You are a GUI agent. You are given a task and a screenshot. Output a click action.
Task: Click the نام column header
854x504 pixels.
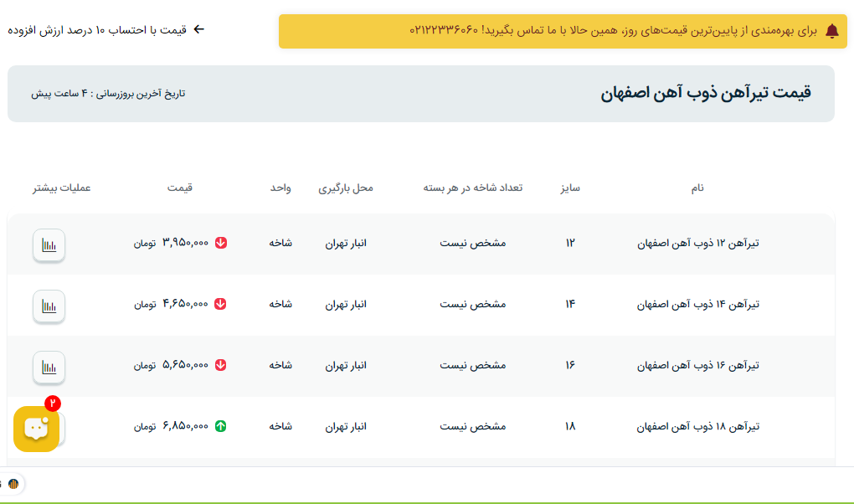pos(697,188)
